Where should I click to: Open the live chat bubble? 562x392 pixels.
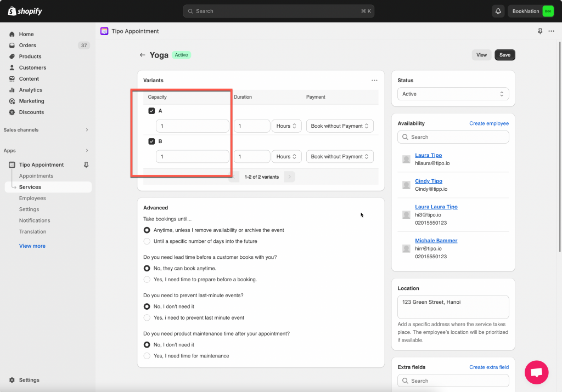pyautogui.click(x=536, y=372)
